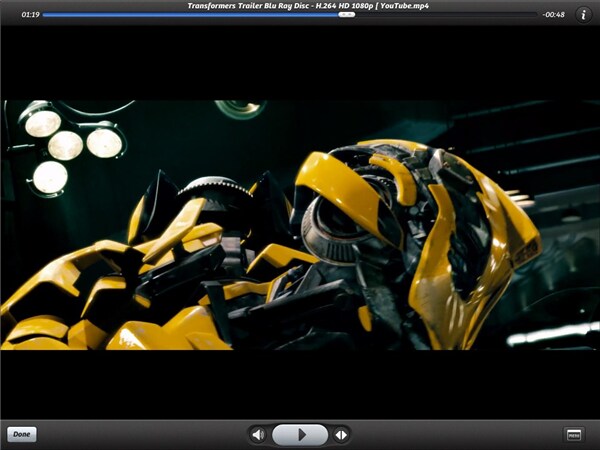Click the Transformers Trailer video title

[x=308, y=5]
